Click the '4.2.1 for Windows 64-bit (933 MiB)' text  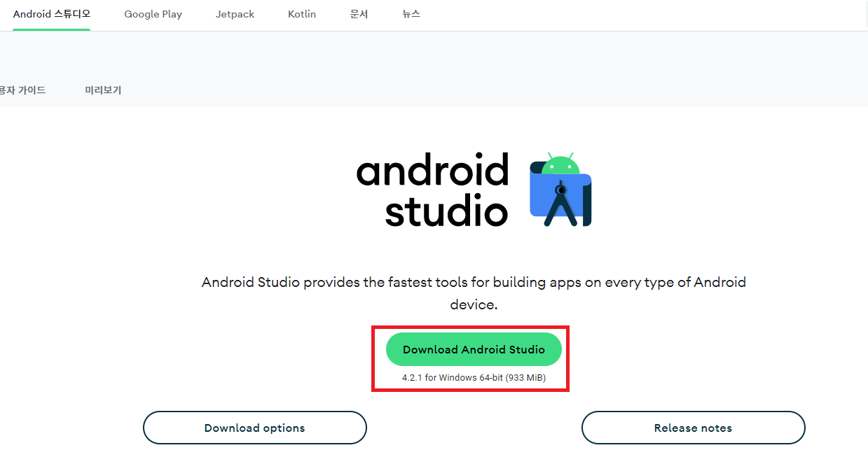[474, 378]
